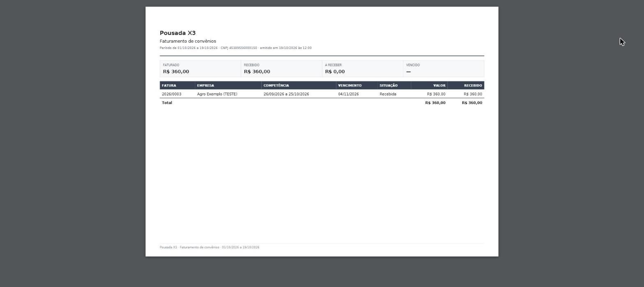This screenshot has height=287, width=644.
Task: Click the FATURADO summary value R$ 360,00
Action: [x=176, y=72]
